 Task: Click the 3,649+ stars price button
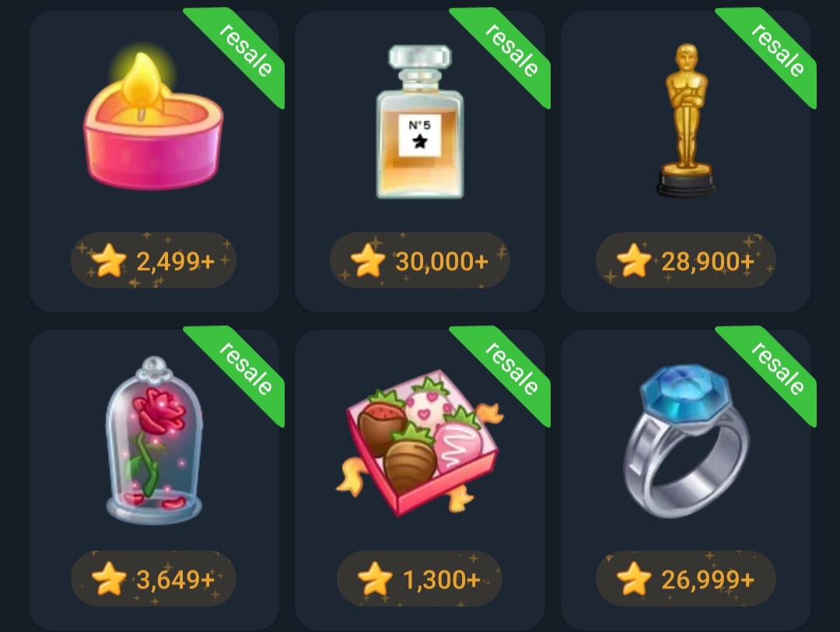pyautogui.click(x=154, y=579)
